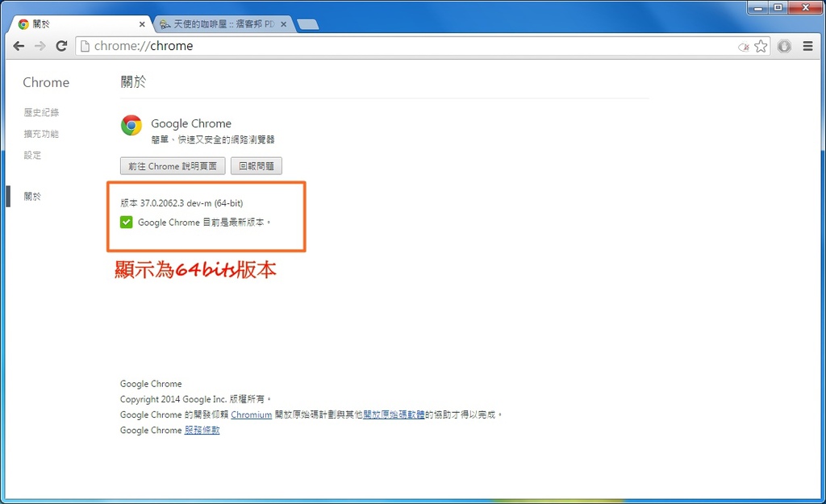The image size is (826, 504).
Task: Click the 前往 Chrome 說明頁面 button
Action: click(173, 166)
